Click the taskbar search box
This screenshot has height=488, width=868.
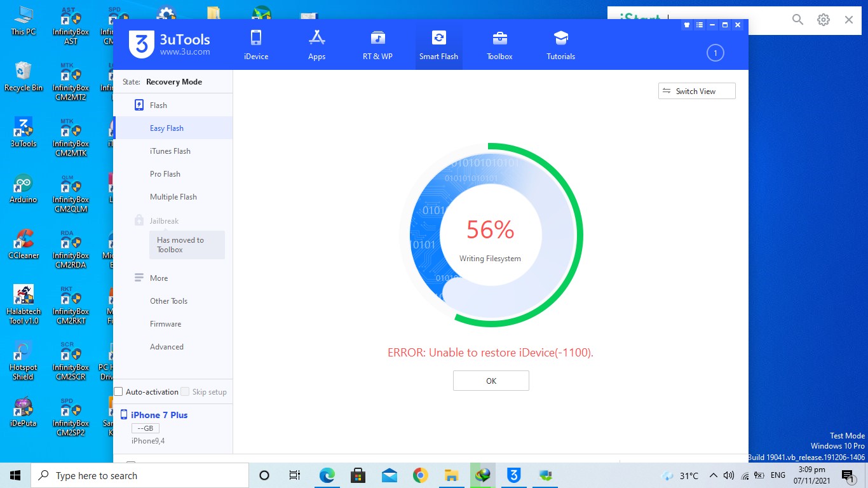pyautogui.click(x=140, y=475)
